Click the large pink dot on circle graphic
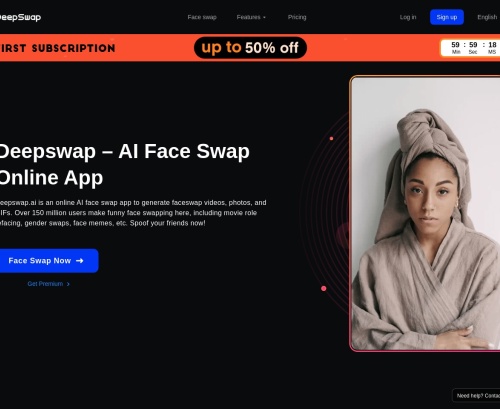The image size is (500, 409). pyautogui.click(x=323, y=288)
